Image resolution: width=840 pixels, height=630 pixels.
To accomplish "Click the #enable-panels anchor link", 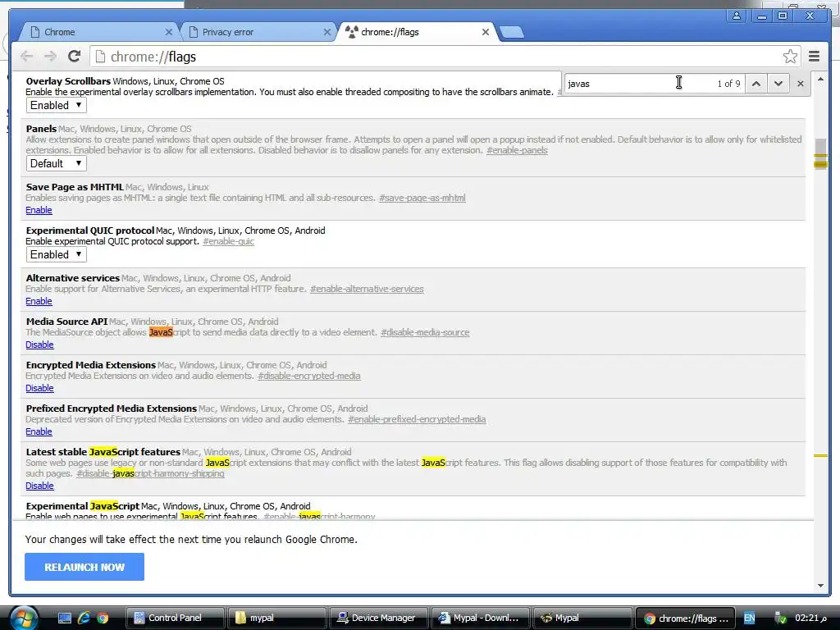I will click(517, 150).
